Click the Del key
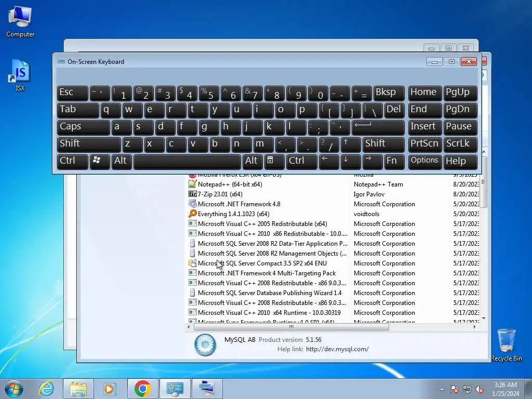Screen dimensions: 532x399 pos(394,110)
